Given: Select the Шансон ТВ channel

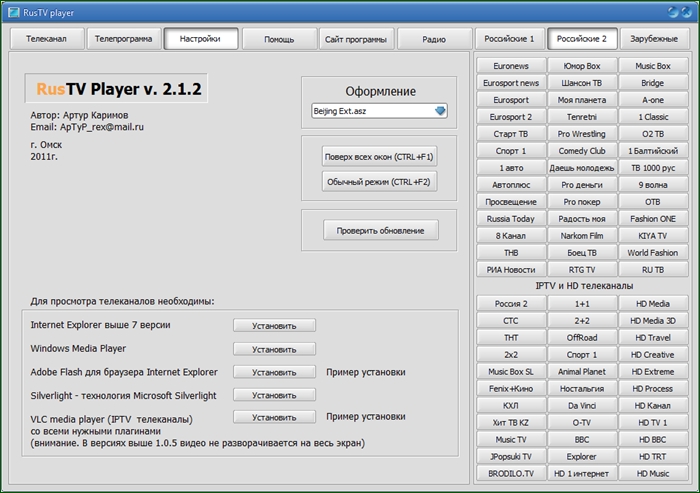Looking at the screenshot, I should click(582, 83).
